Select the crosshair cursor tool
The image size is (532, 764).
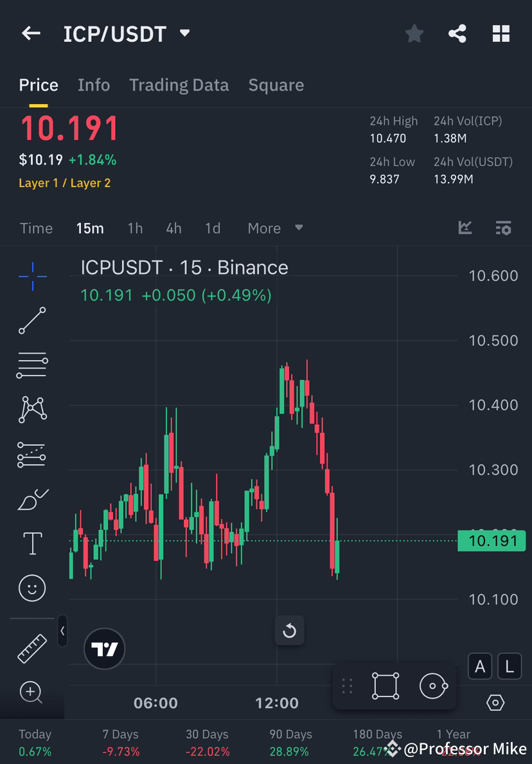point(32,275)
